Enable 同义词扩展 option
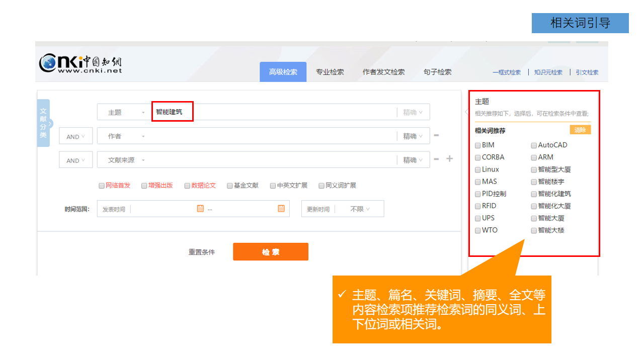The image size is (644, 362). pos(321,186)
